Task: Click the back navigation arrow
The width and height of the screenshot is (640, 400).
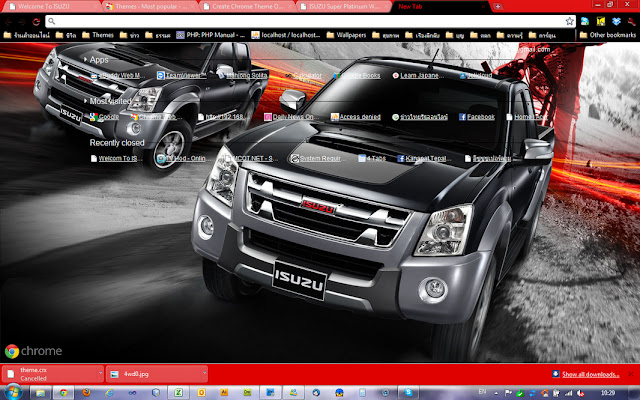Action: (8, 22)
